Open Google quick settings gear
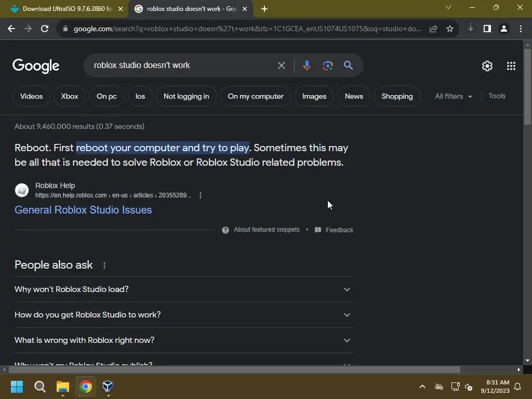This screenshot has width=532, height=399. pos(487,66)
